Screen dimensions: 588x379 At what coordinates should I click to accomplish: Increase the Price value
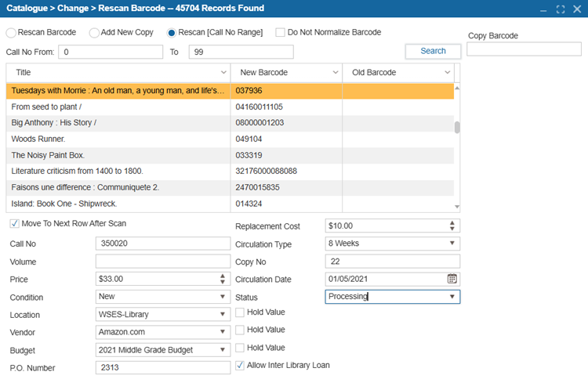[223, 276]
